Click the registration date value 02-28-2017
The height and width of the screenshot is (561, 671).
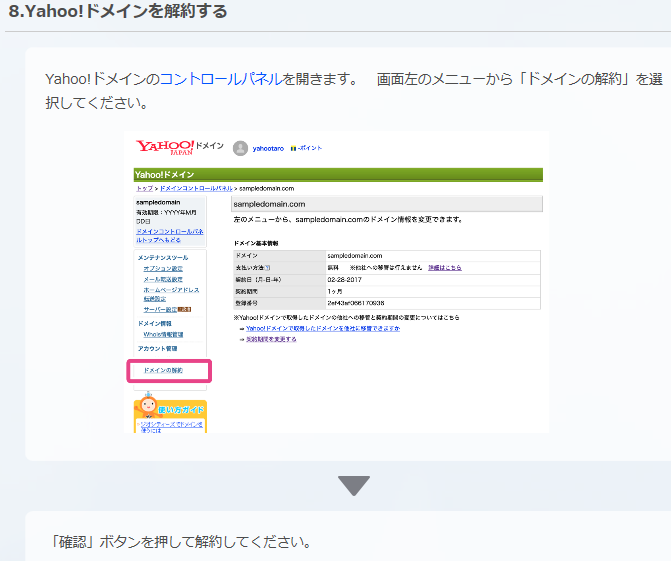344,280
